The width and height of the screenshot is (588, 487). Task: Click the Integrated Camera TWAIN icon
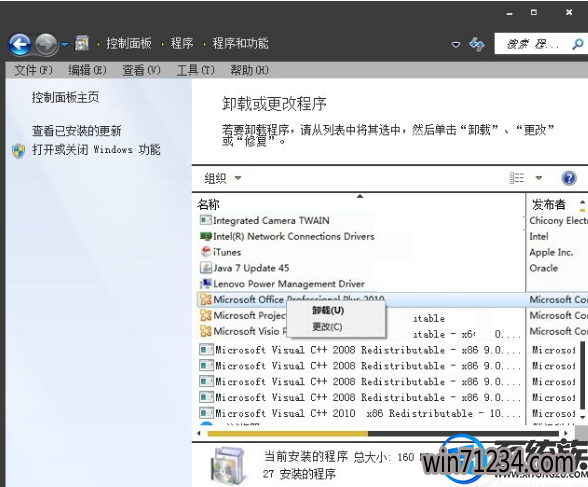(206, 220)
